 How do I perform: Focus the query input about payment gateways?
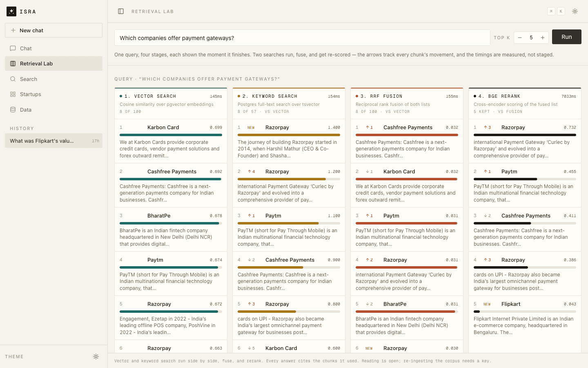pos(302,38)
